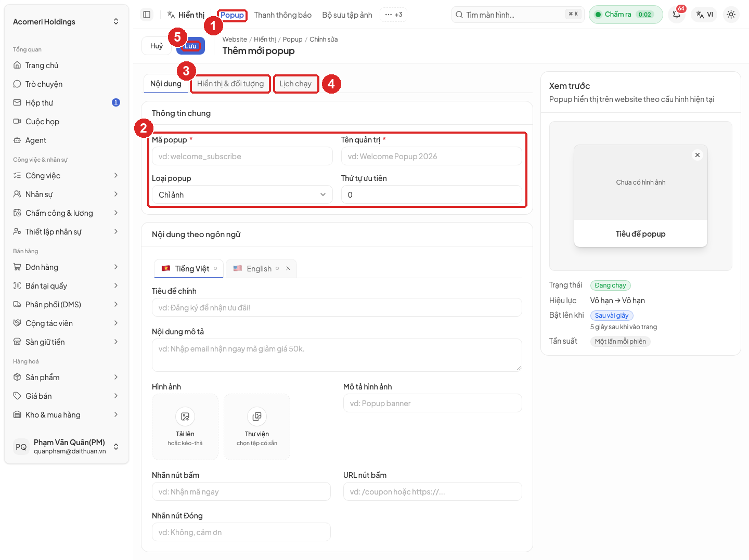Go to Website breadcrumb link

235,40
